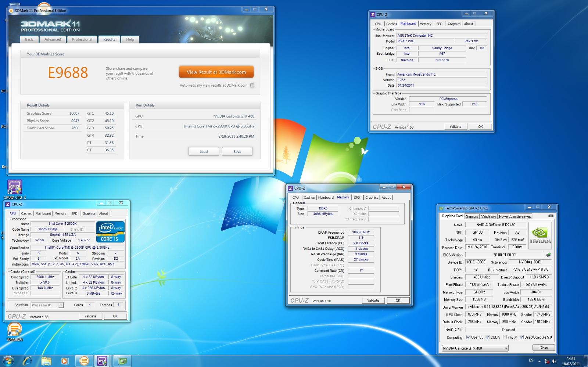The image size is (588, 367).
Task: Click the Graphics Score value 10007
Action: pyautogui.click(x=74, y=114)
